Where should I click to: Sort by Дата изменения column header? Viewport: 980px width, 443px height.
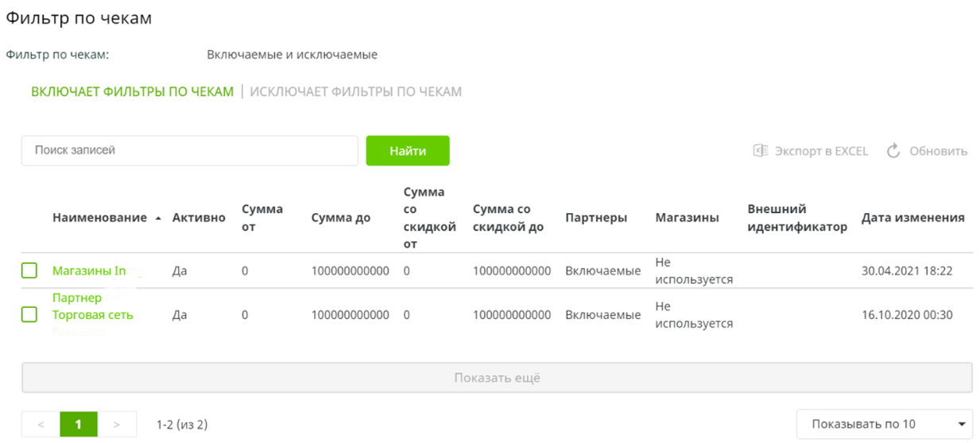[912, 218]
